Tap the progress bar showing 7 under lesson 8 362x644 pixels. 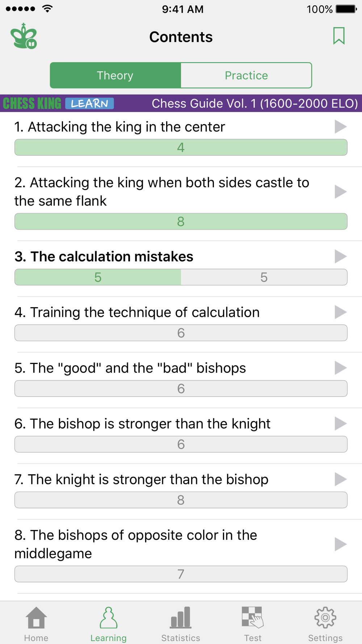coord(181,574)
